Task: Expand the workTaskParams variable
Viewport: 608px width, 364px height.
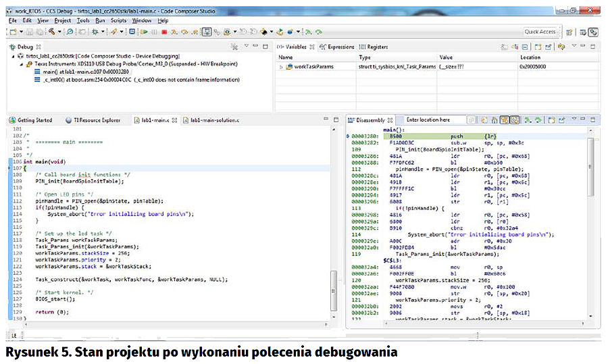Action: click(x=281, y=68)
